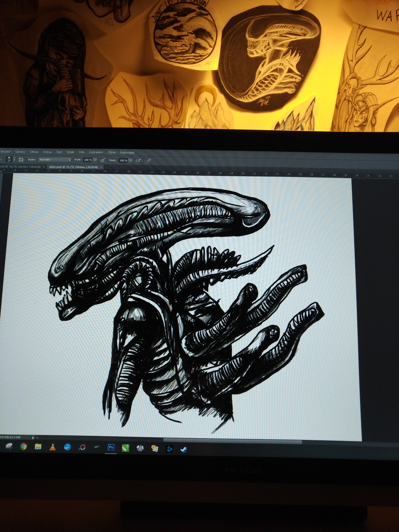399x532 pixels.
Task: Expand the Hust. flow slider arrow
Action: coord(130,160)
